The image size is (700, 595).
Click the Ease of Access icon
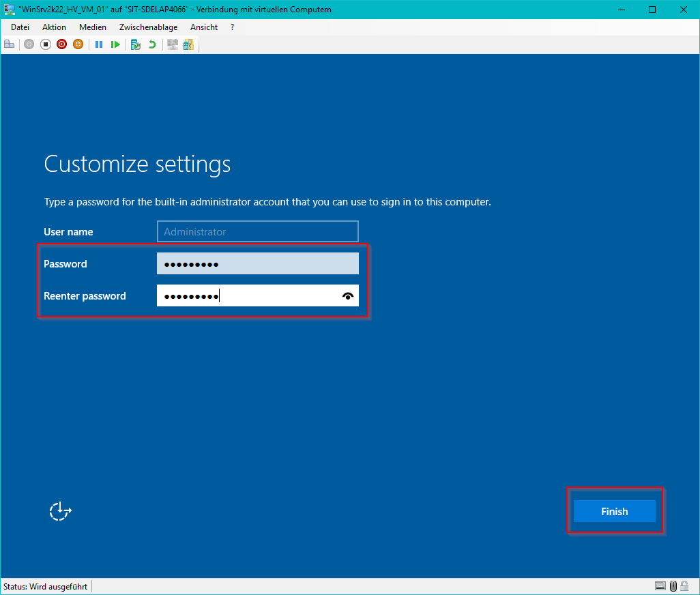[x=60, y=511]
